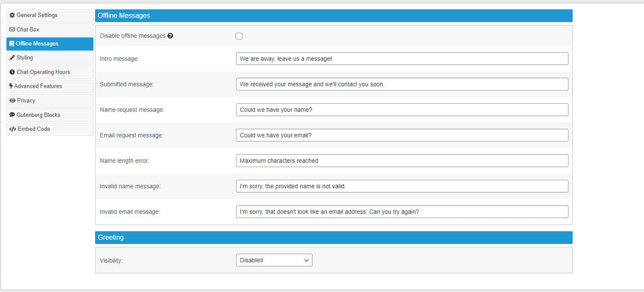Viewport: 644px width, 292px height.
Task: Click the Name length error field
Action: click(402, 161)
